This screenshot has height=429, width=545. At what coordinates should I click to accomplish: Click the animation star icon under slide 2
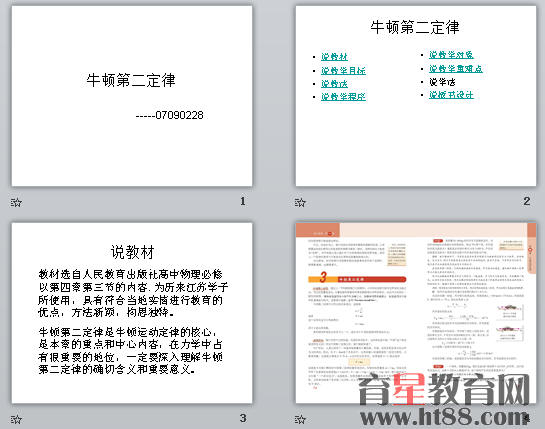point(300,202)
